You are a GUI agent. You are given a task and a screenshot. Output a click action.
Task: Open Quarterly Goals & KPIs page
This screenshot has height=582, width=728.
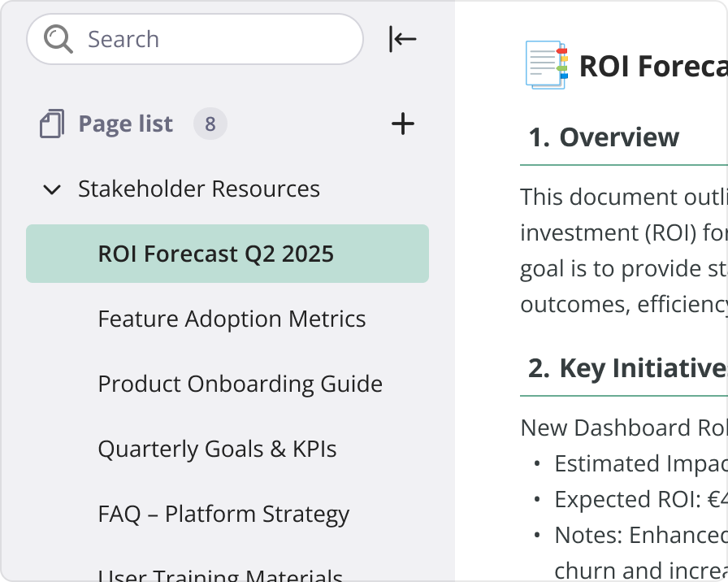coord(217,450)
